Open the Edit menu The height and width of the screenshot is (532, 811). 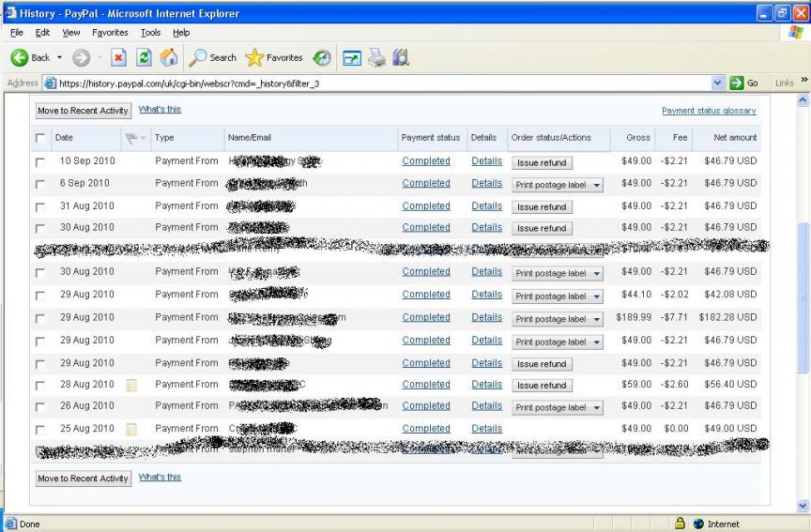point(42,33)
